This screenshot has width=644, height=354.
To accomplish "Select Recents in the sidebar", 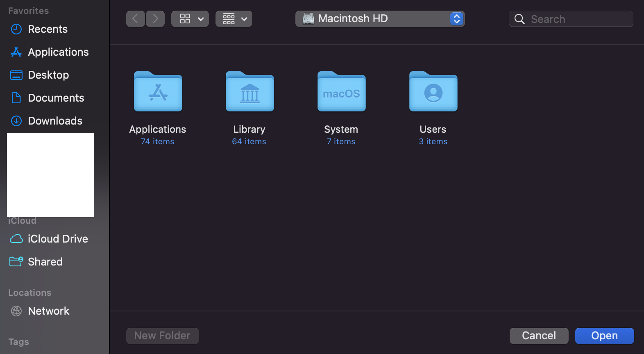I will 48,29.
